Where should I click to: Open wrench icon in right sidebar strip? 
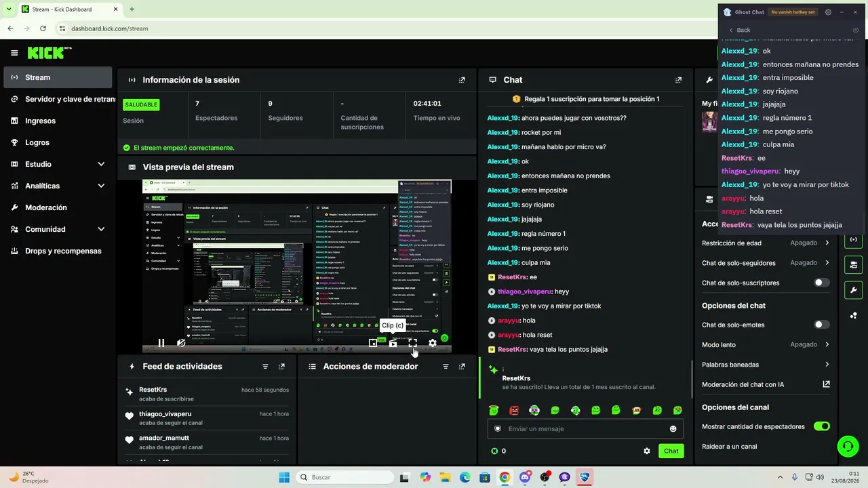pyautogui.click(x=853, y=290)
